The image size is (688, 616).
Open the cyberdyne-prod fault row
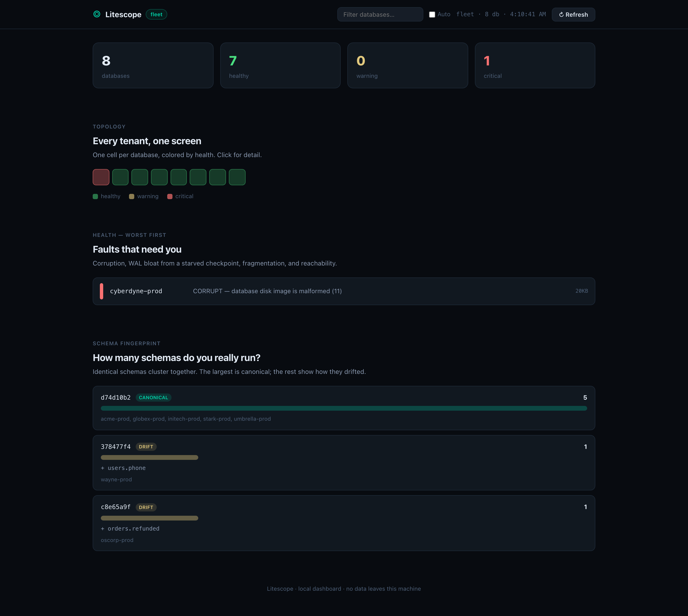344,291
